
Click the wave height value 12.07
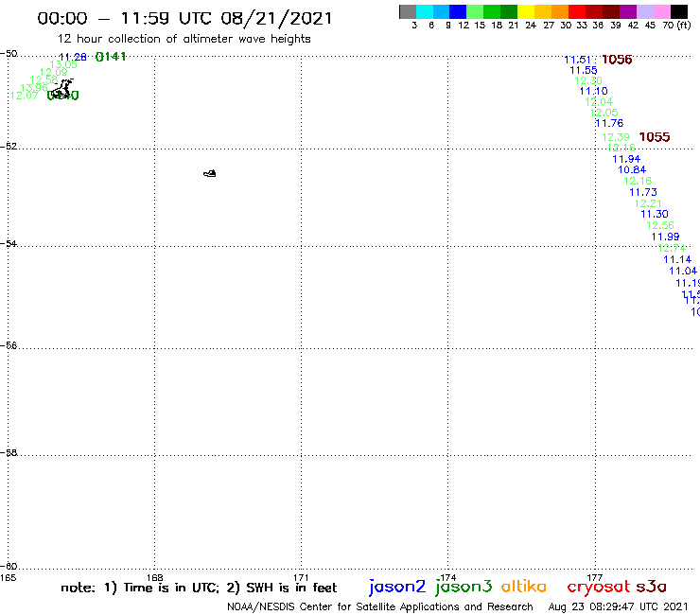24,96
